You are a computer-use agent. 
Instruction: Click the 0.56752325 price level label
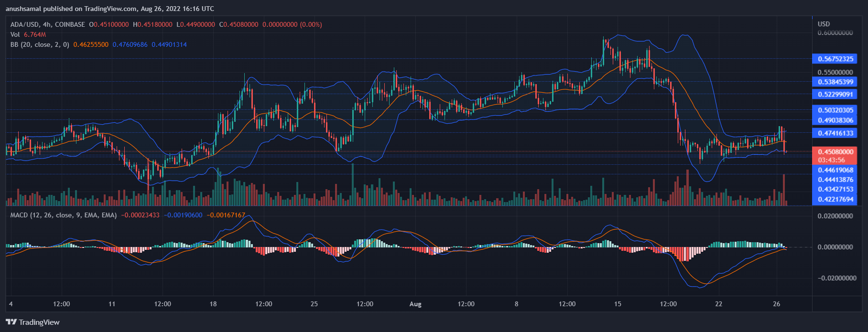point(835,59)
